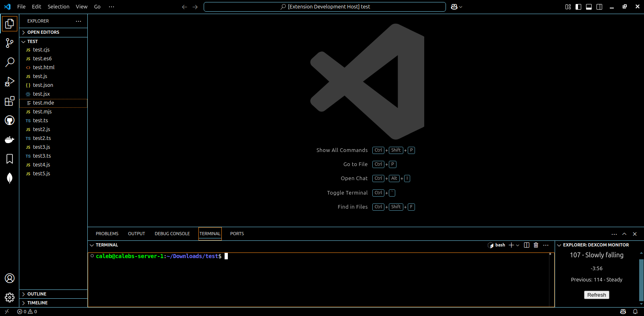This screenshot has height=316, width=644.
Task: Open Explorer views and more actions menu
Action: pos(78,21)
